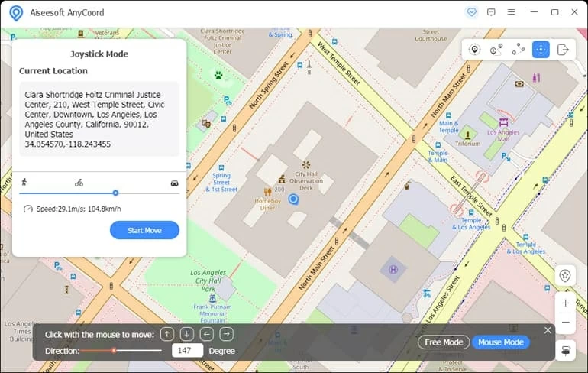Viewport: 588px width, 373px height.
Task: Zoom out the map with minus button
Action: pos(565,323)
